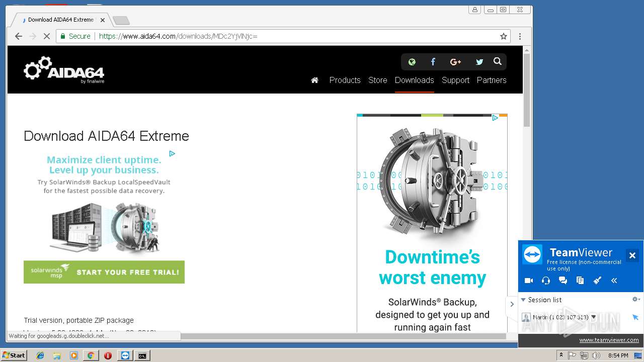Screen dimensions: 644x362
Task: Click the volume speaker tray icon
Action: 596,355
